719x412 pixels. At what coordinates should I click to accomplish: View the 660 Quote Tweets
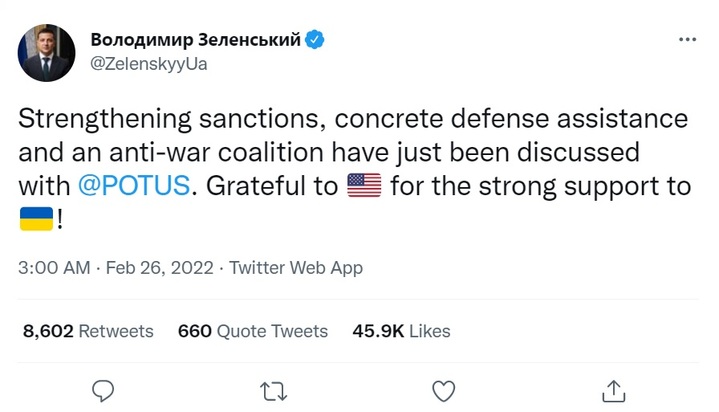pos(253,331)
